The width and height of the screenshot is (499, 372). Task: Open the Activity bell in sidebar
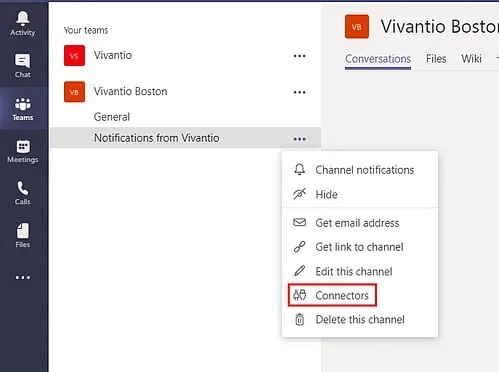(23, 23)
